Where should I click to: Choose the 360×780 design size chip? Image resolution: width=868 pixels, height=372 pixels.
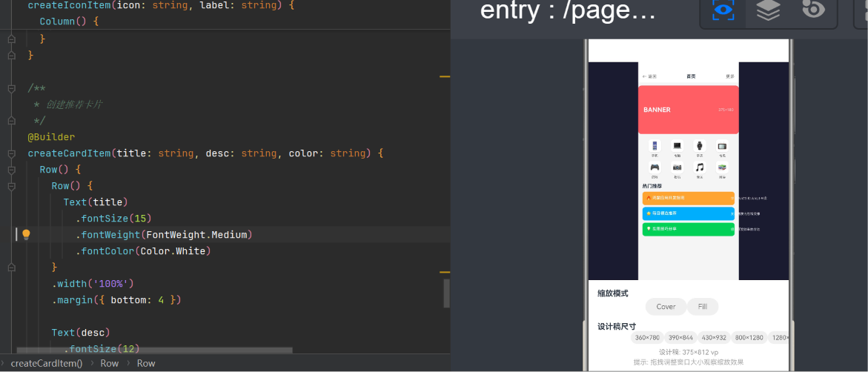tap(647, 338)
